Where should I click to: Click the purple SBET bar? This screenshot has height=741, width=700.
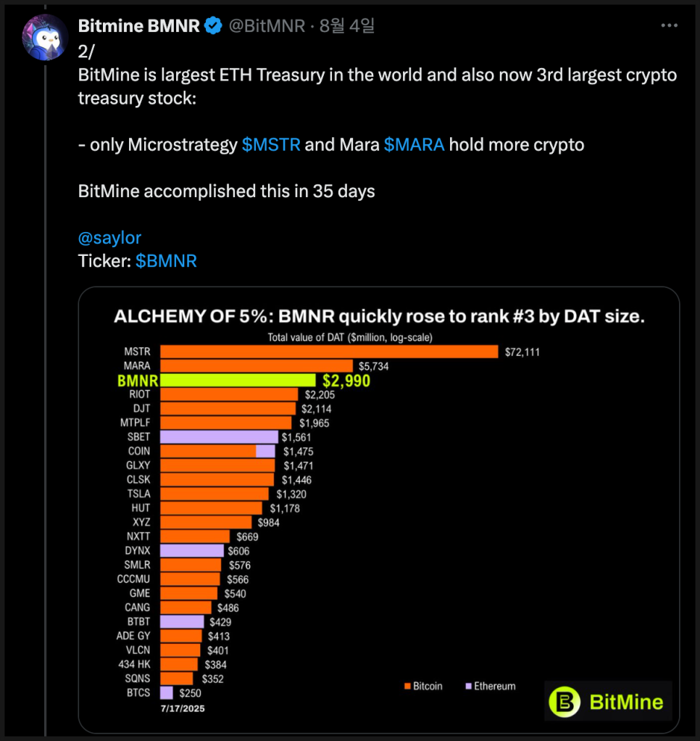click(219, 436)
